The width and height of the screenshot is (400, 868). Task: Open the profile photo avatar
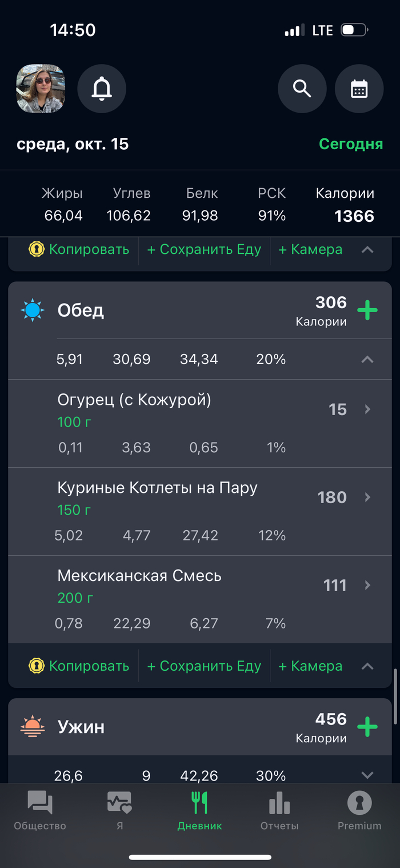click(x=41, y=89)
